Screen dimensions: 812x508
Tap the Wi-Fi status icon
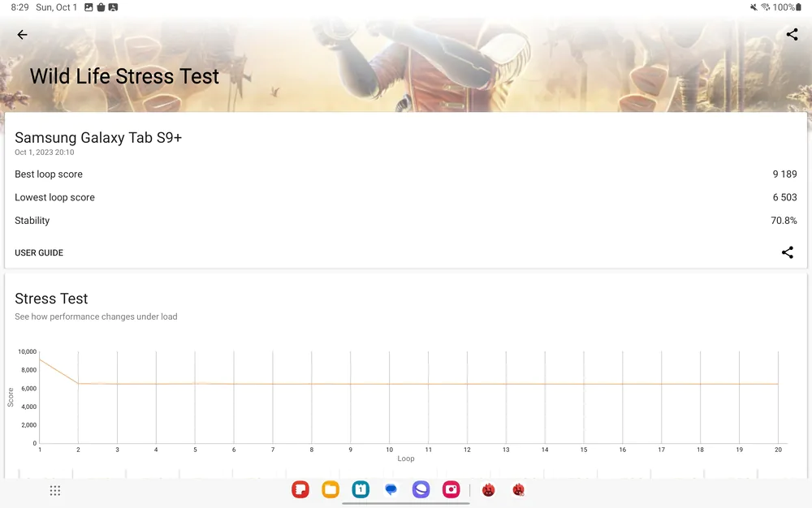(x=766, y=7)
